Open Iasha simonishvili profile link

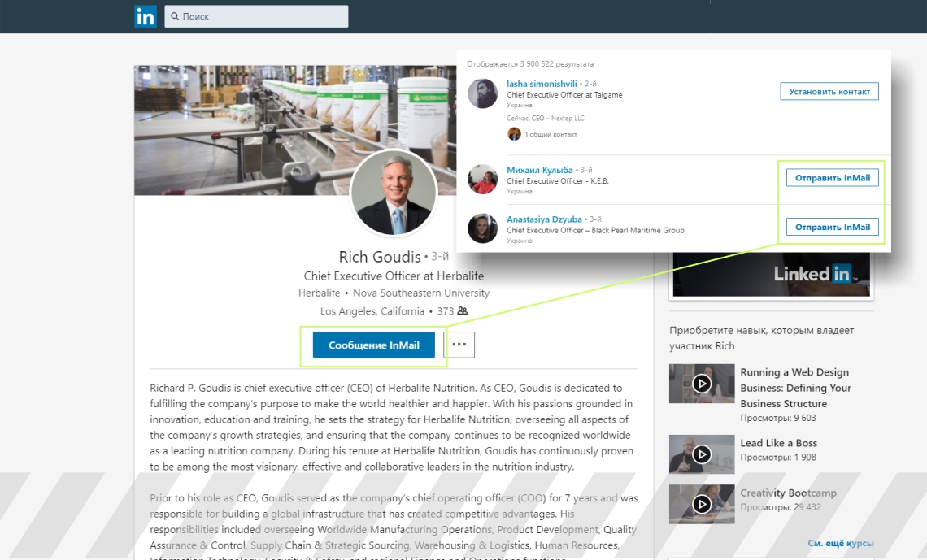coord(542,84)
